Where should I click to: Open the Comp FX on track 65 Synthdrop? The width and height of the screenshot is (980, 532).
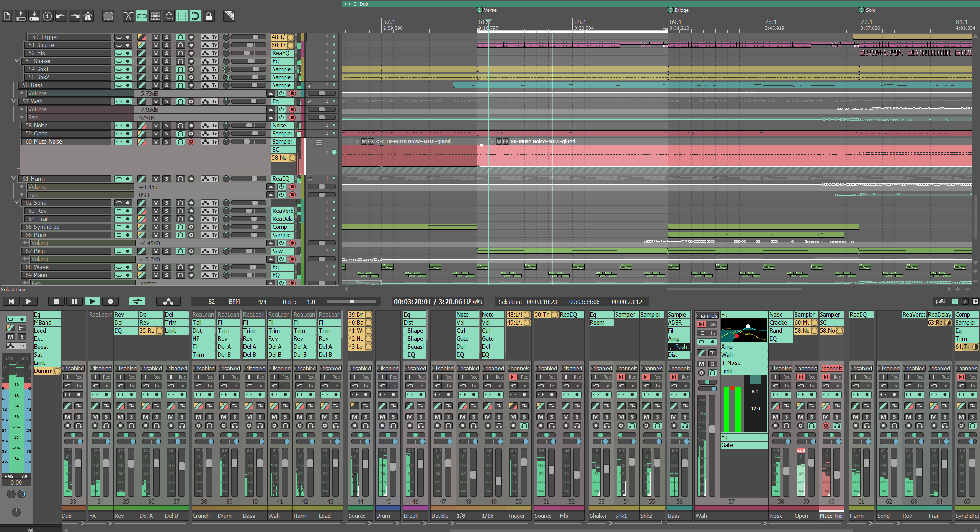coord(283,227)
